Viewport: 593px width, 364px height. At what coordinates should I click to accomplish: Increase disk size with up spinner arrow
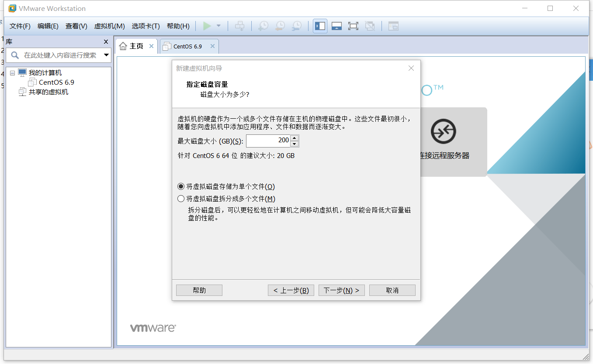pos(295,138)
